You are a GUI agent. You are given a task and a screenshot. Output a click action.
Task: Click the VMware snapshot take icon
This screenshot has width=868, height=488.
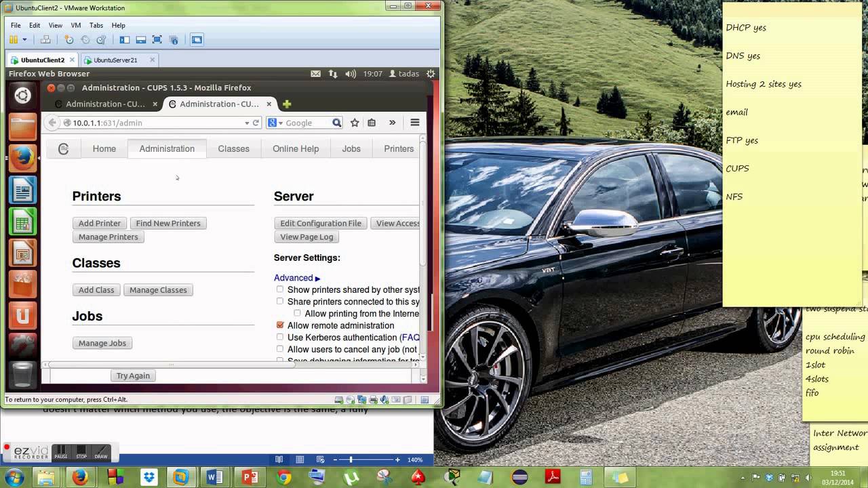coord(68,40)
